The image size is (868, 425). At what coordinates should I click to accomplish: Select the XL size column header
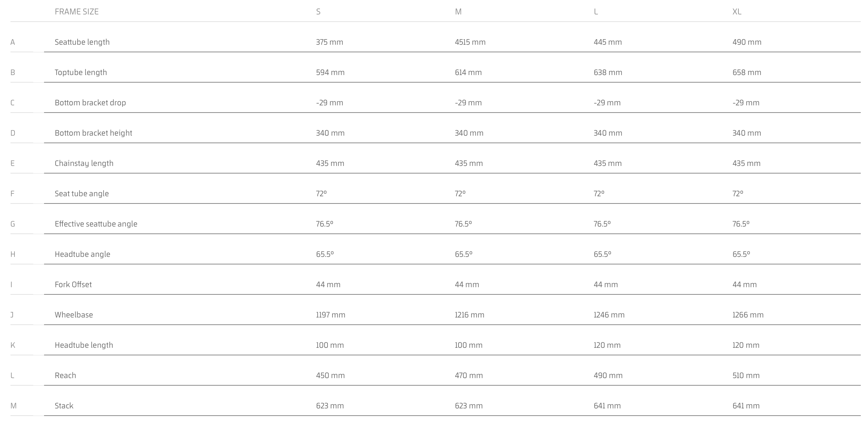[x=737, y=12]
